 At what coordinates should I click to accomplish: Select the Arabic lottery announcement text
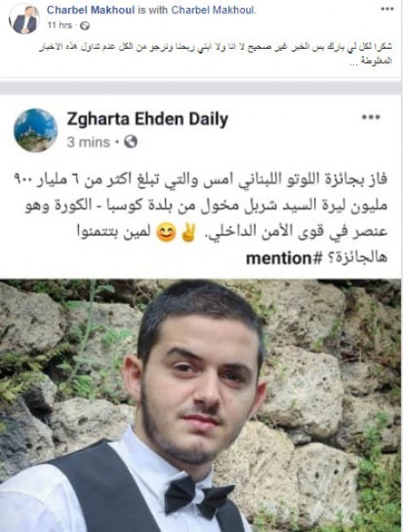coord(206,219)
